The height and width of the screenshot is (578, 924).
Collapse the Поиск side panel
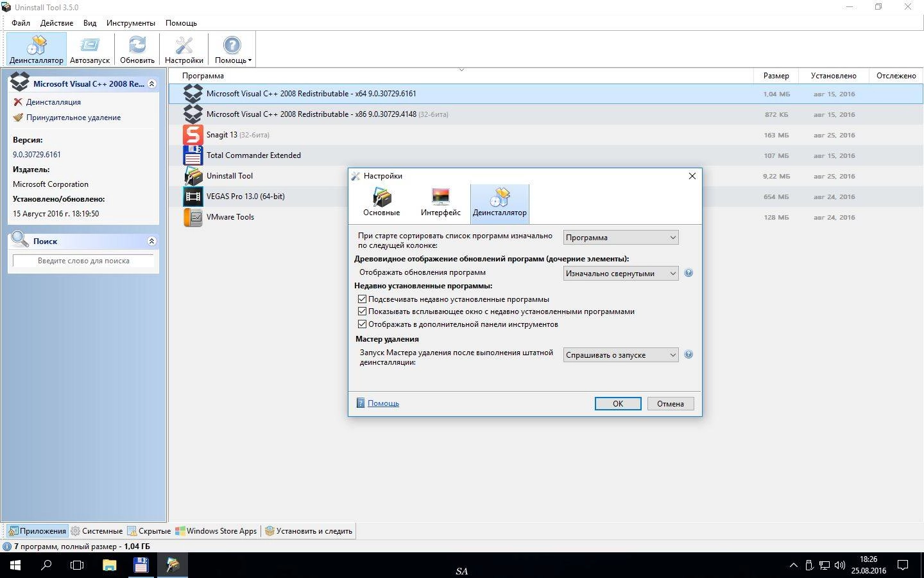152,241
